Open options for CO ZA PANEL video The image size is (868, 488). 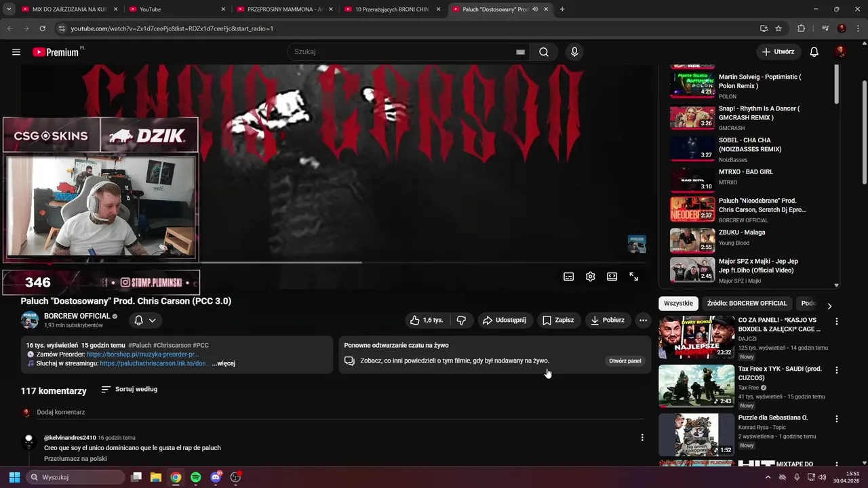(x=837, y=321)
